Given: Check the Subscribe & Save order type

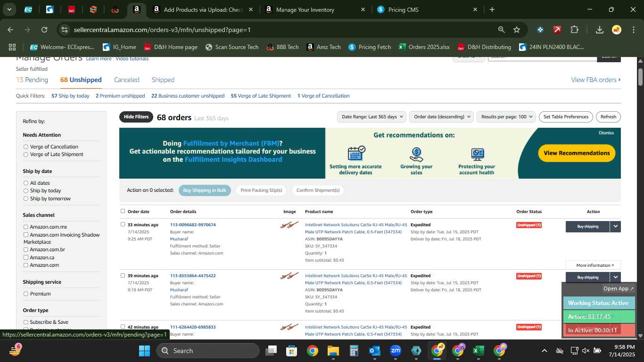Looking at the screenshot, I should (26, 322).
